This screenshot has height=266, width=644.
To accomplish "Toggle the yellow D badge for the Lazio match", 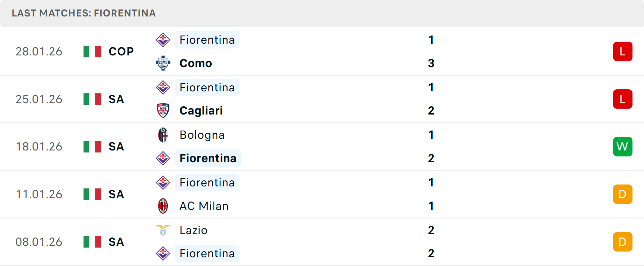I will (x=623, y=242).
